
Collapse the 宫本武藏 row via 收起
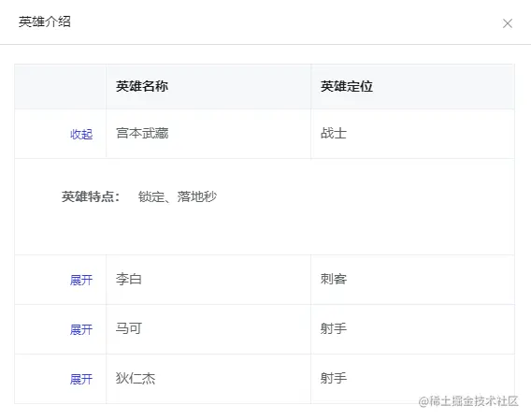(81, 135)
